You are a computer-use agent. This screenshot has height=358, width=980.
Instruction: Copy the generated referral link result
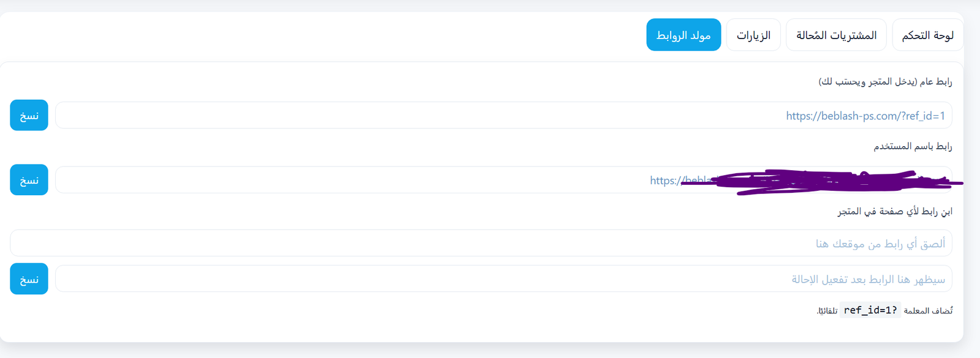29,279
